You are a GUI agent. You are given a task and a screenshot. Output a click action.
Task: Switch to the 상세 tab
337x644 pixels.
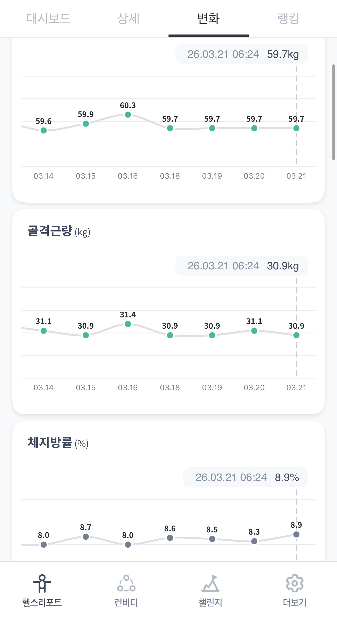click(128, 18)
